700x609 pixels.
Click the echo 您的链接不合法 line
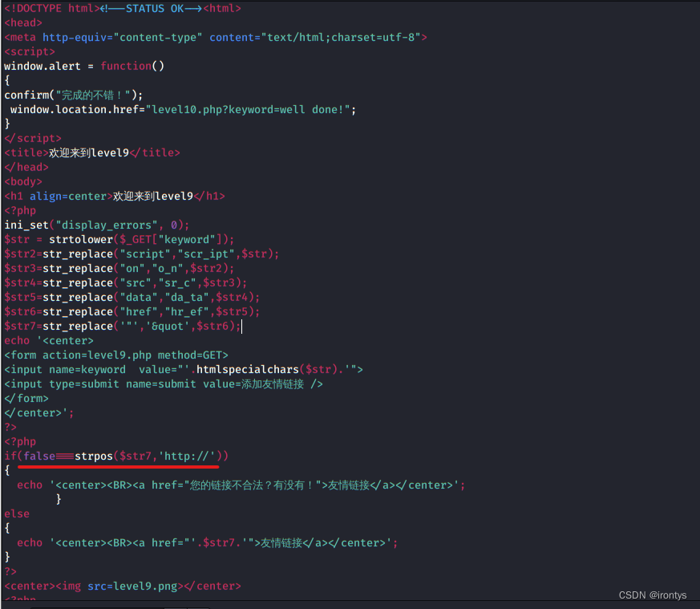coord(241,485)
